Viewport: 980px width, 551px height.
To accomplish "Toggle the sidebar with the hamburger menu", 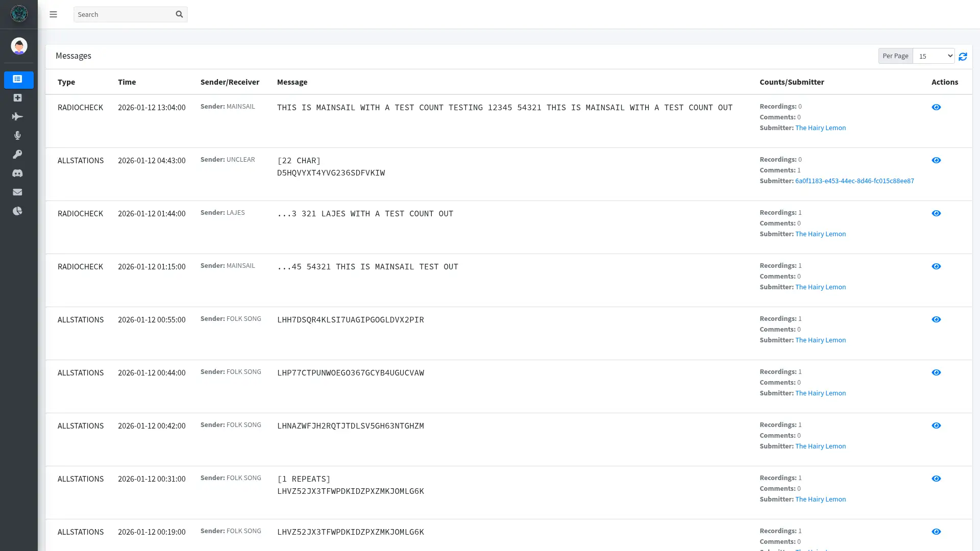I will point(53,14).
